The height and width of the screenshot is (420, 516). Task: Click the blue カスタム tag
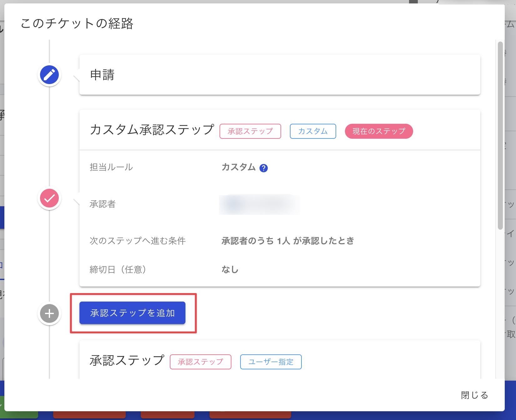(x=313, y=131)
